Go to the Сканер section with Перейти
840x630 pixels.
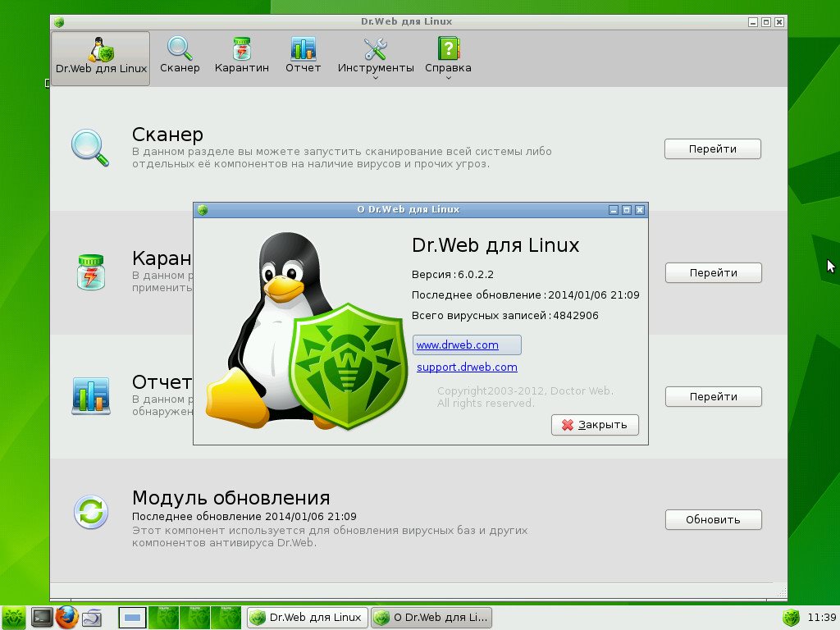pos(713,149)
